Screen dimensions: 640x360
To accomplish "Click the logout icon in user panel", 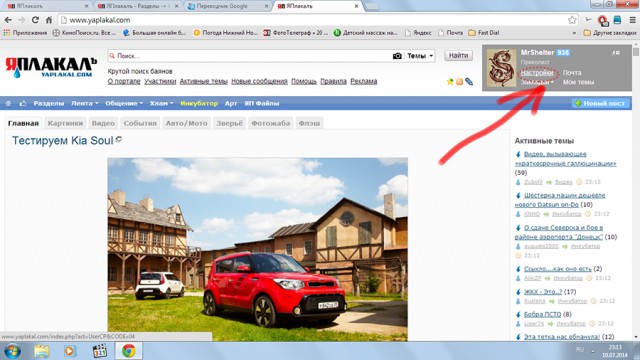I will tap(616, 53).
